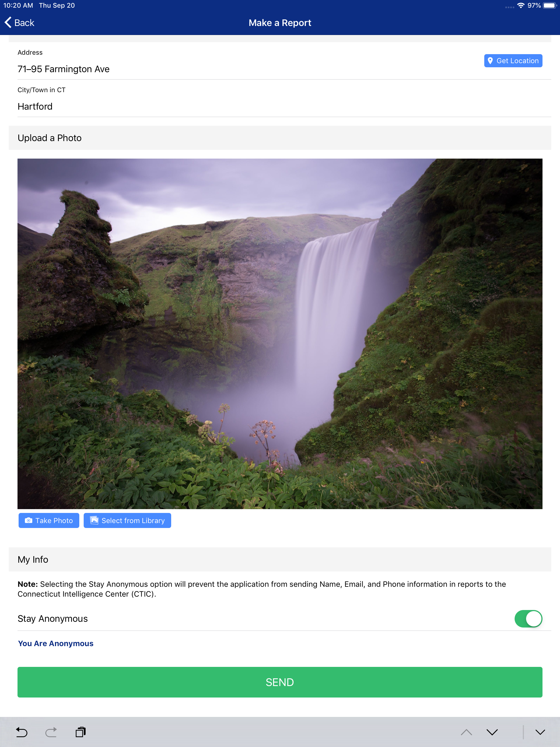560x747 pixels.
Task: Tap the Get Location button label
Action: click(x=517, y=61)
